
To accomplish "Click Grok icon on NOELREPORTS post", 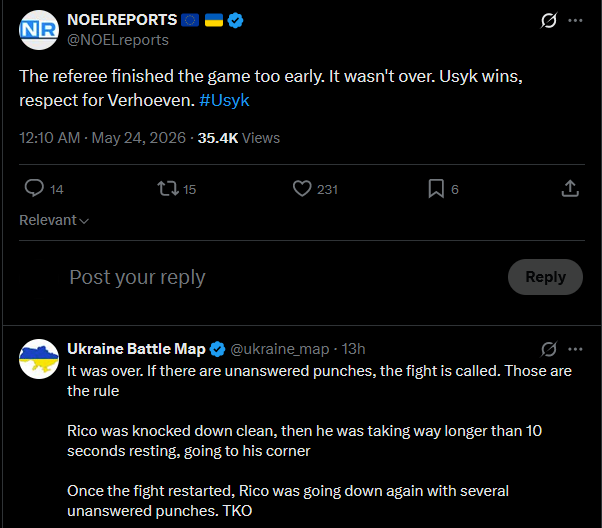I will pos(549,20).
